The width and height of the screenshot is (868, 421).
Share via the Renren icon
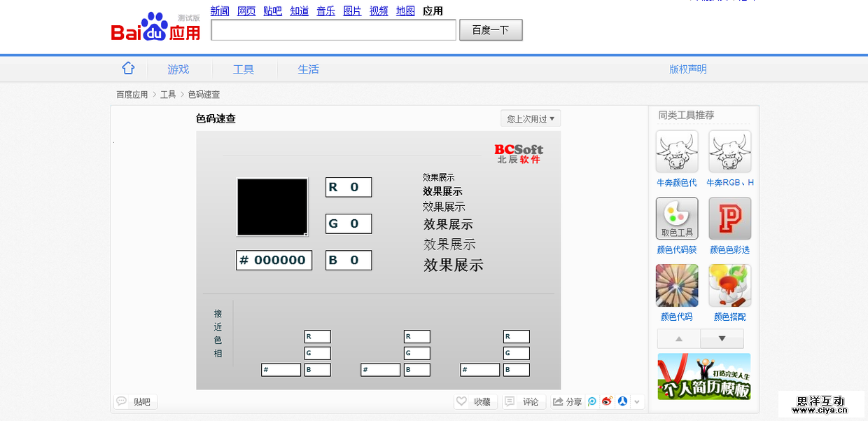point(623,401)
